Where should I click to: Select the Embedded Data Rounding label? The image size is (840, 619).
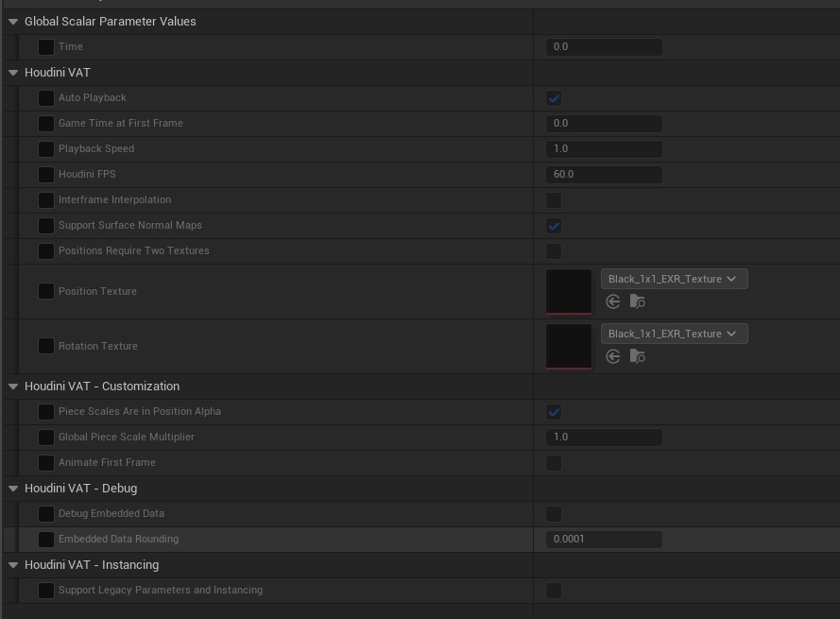118,540
